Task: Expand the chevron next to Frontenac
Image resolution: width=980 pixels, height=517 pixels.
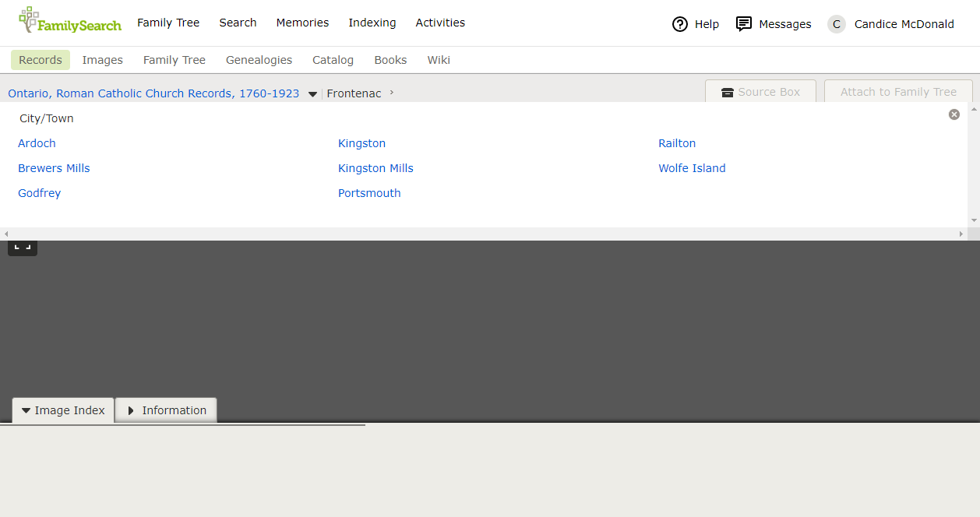Action: 392,93
